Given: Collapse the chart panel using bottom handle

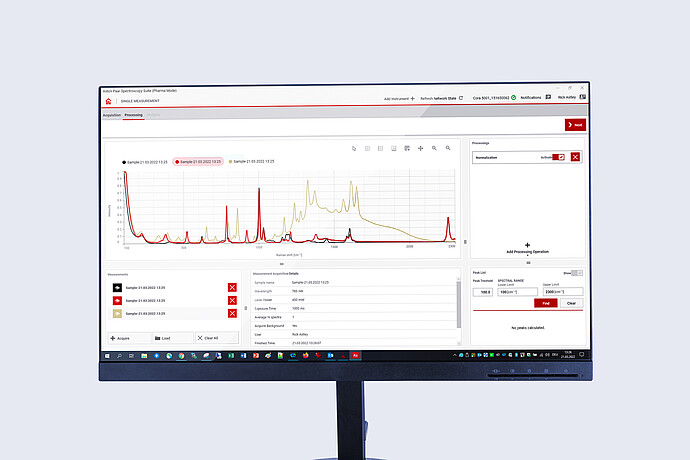Looking at the screenshot, I should 282,263.
